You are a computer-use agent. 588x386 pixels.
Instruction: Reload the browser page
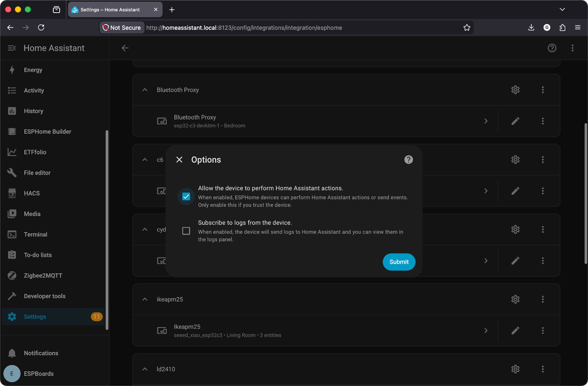click(41, 27)
